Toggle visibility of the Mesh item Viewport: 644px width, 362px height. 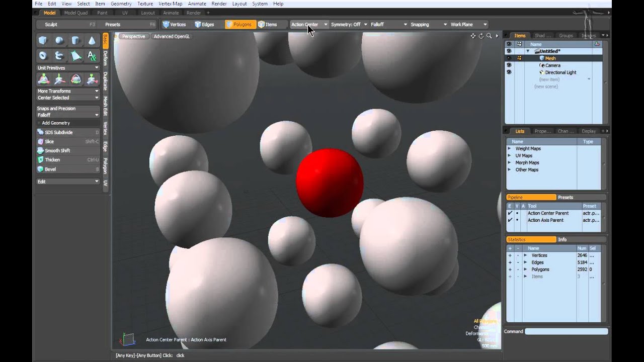pos(509,58)
